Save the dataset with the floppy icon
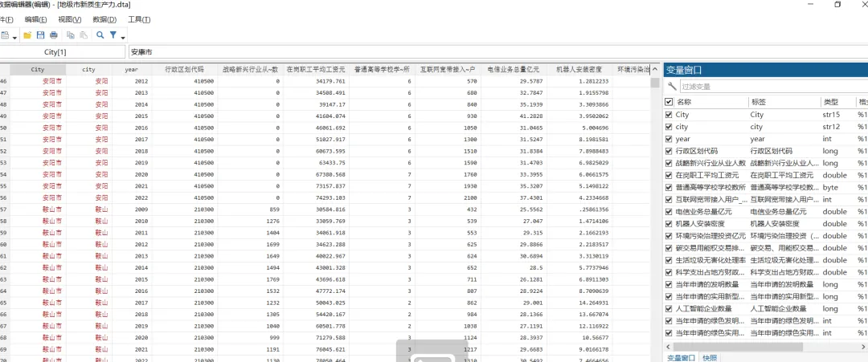Screen dimensions: 868x362 (x=40, y=35)
